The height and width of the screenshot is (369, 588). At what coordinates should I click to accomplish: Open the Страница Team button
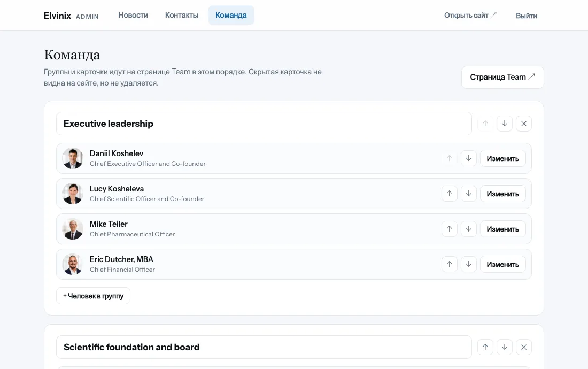[x=502, y=77]
